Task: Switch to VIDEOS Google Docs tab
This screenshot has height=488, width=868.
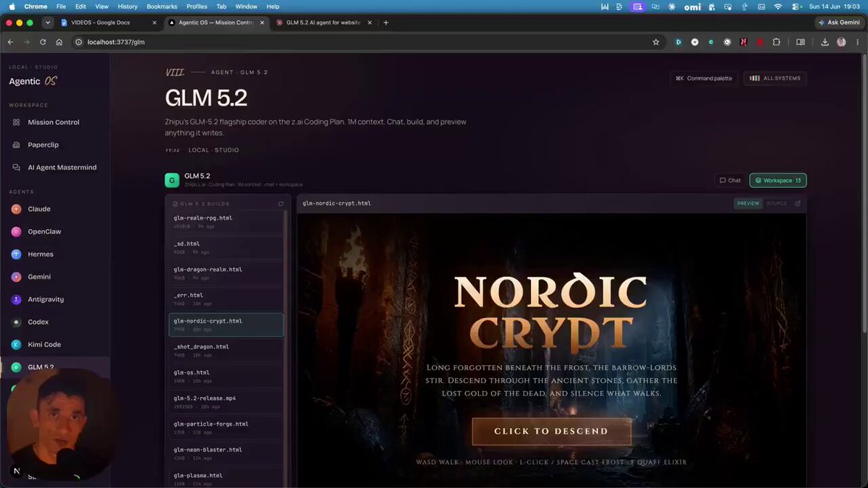Action: [108, 22]
